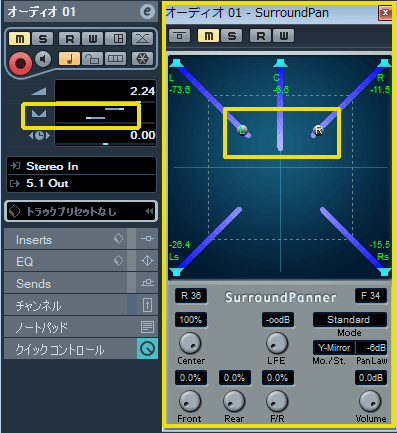Click the lane display type icon
This screenshot has height=433, width=397.
pyautogui.click(x=115, y=59)
